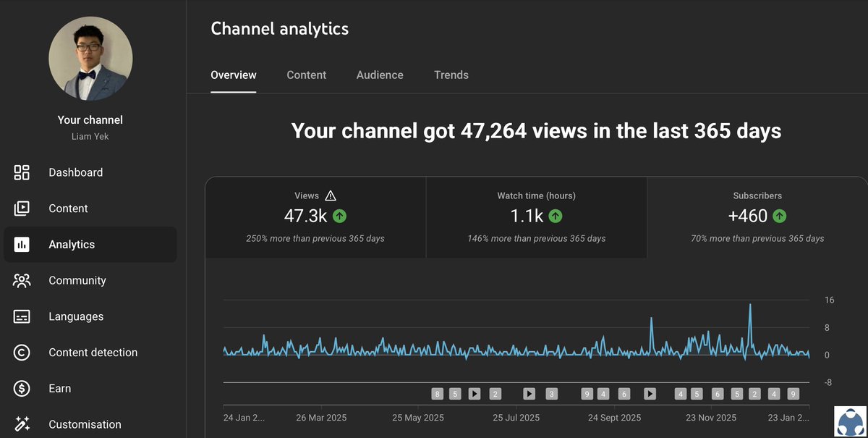This screenshot has height=438, width=868.
Task: Open the Community sidebar entry
Action: (x=77, y=280)
